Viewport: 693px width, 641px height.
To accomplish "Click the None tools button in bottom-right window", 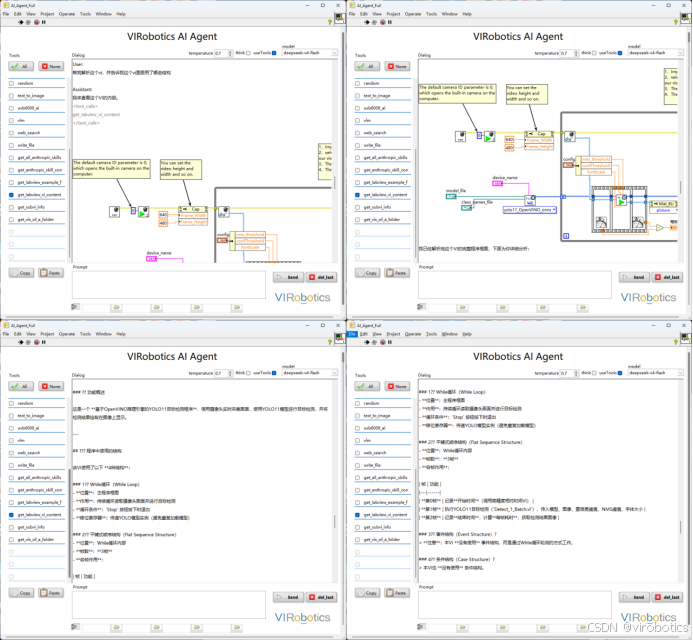I will click(x=397, y=386).
